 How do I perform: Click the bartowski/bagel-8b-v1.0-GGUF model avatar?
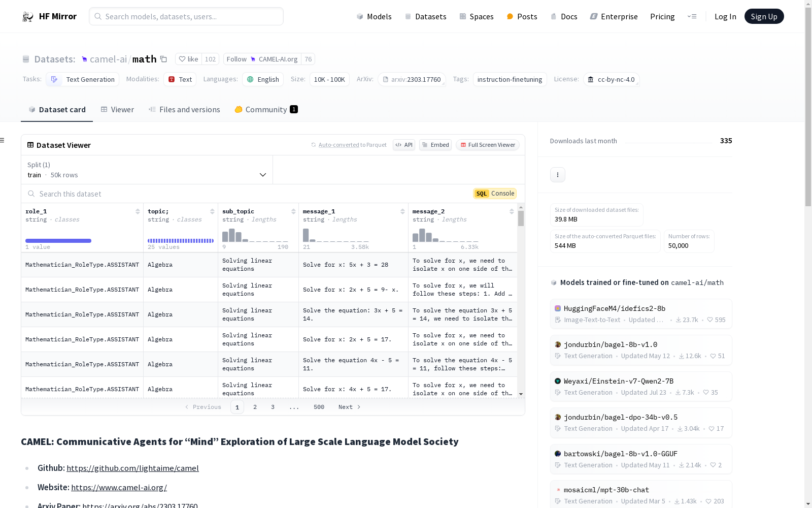(x=558, y=454)
